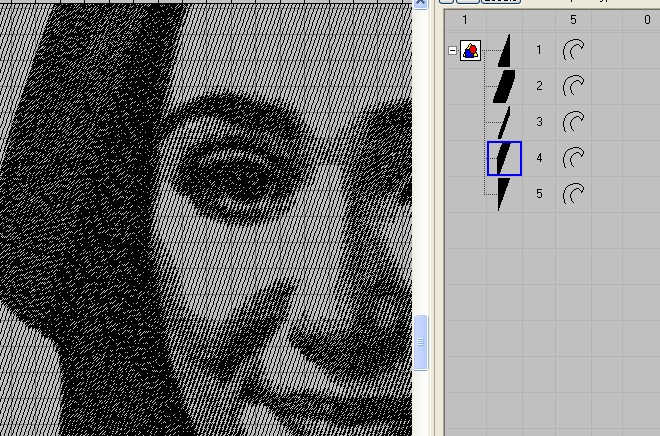The width and height of the screenshot is (660, 436).
Task: Click the curl icon in row 1
Action: [574, 50]
